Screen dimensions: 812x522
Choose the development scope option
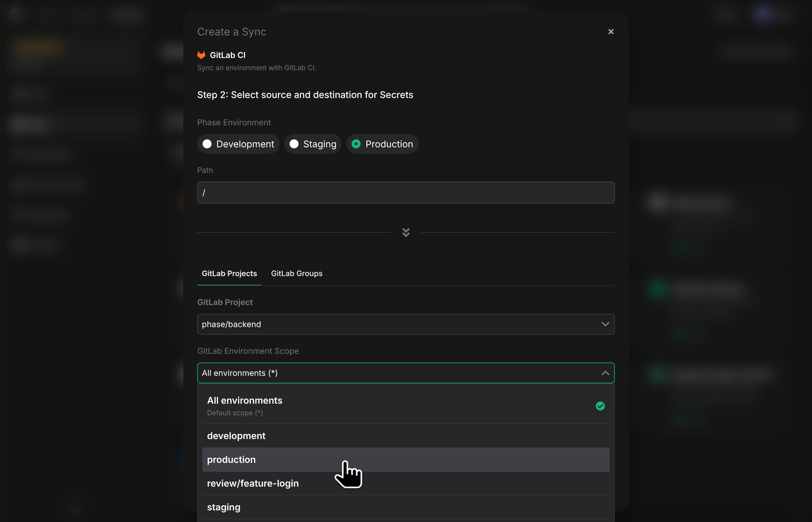tap(406, 436)
